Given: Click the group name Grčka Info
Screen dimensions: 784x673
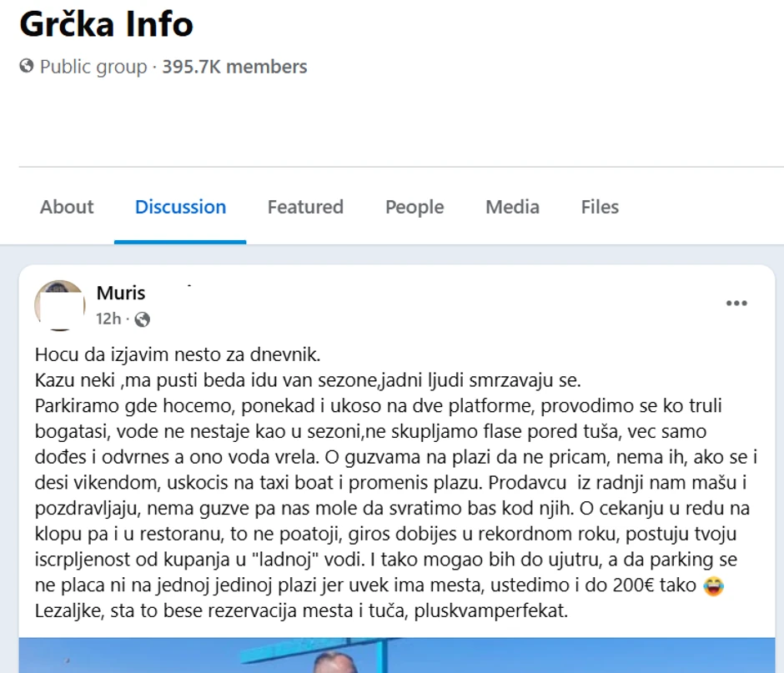Looking at the screenshot, I should click(x=108, y=24).
